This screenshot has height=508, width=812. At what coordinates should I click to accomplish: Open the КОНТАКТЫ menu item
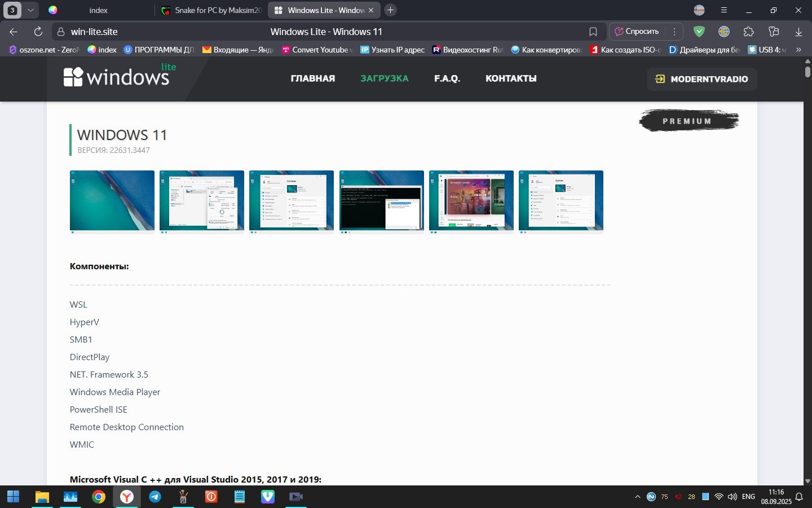pos(511,78)
